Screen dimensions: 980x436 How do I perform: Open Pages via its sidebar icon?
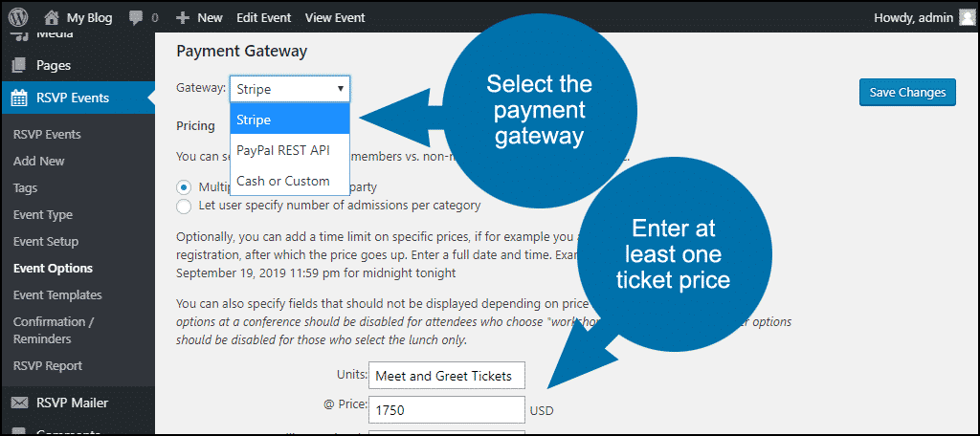click(19, 65)
